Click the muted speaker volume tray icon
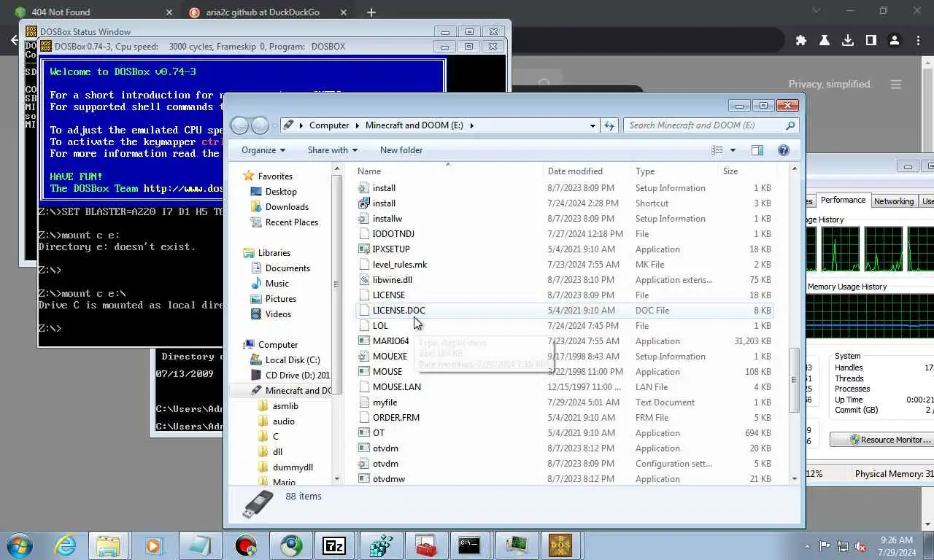Viewport: 934px width, 560px height. pyautogui.click(x=861, y=545)
